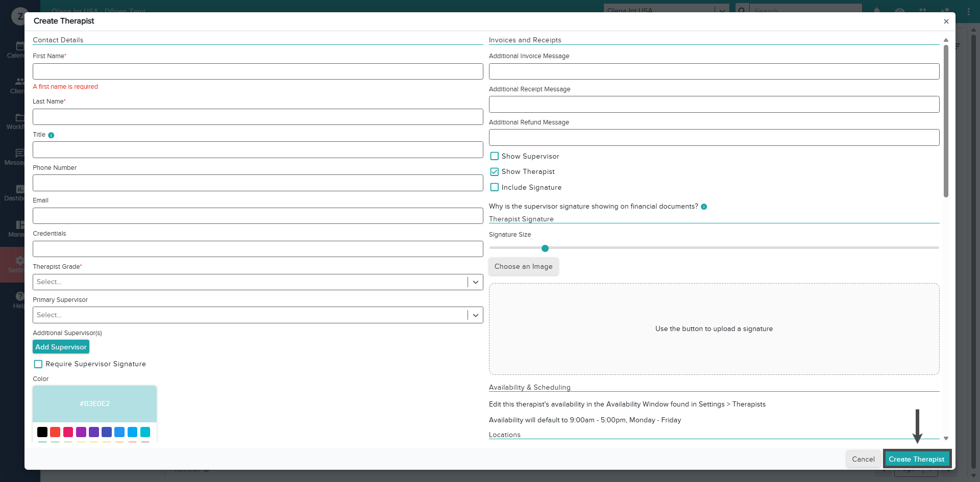Enable Require Supervisor Signature checkbox
Screen dimensions: 980x482
tap(38, 364)
